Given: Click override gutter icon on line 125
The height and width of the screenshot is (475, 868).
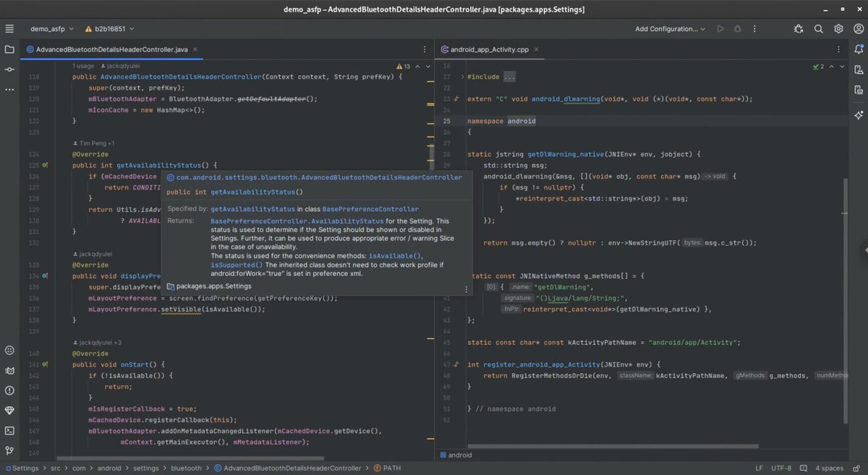Looking at the screenshot, I should click(x=44, y=166).
